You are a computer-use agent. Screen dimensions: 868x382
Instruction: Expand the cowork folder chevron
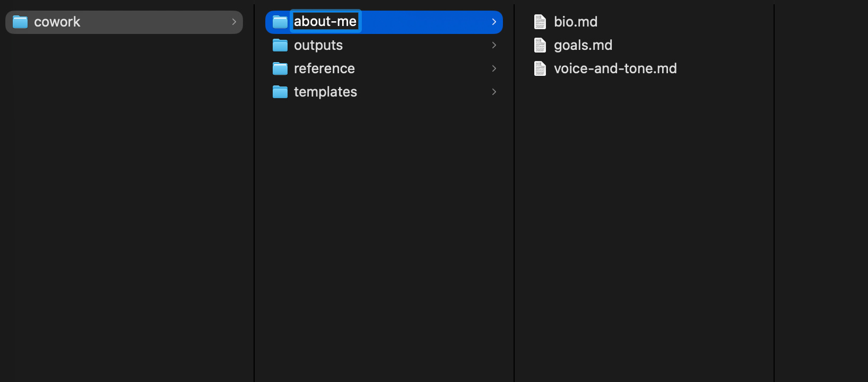tap(234, 22)
